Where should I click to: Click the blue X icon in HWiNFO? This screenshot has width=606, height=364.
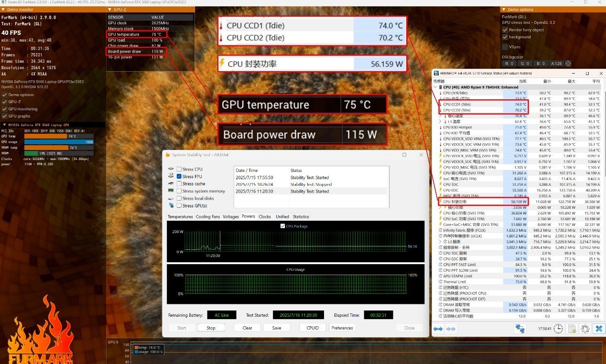[598, 329]
